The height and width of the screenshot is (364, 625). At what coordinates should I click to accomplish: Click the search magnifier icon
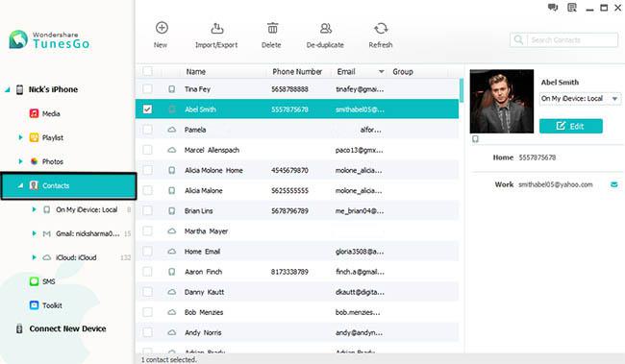(518, 39)
